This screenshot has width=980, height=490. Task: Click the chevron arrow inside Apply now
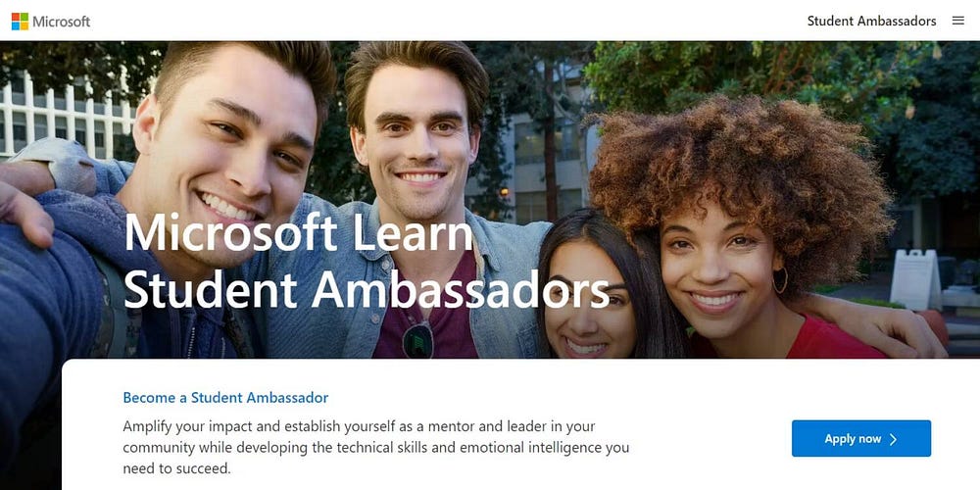click(893, 439)
